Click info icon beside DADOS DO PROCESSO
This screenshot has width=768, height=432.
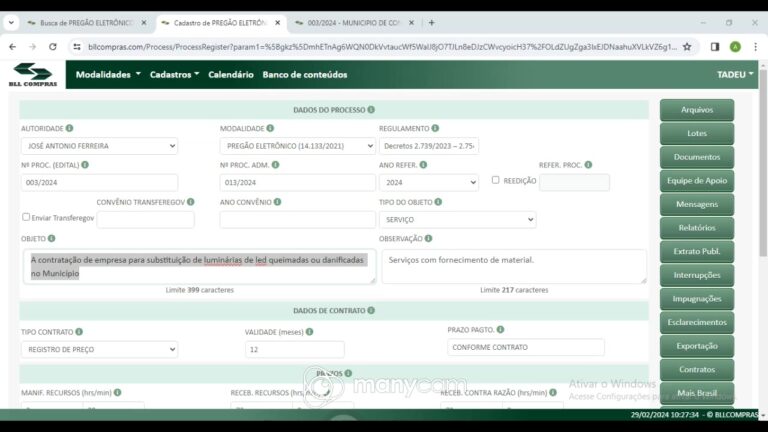tap(371, 110)
